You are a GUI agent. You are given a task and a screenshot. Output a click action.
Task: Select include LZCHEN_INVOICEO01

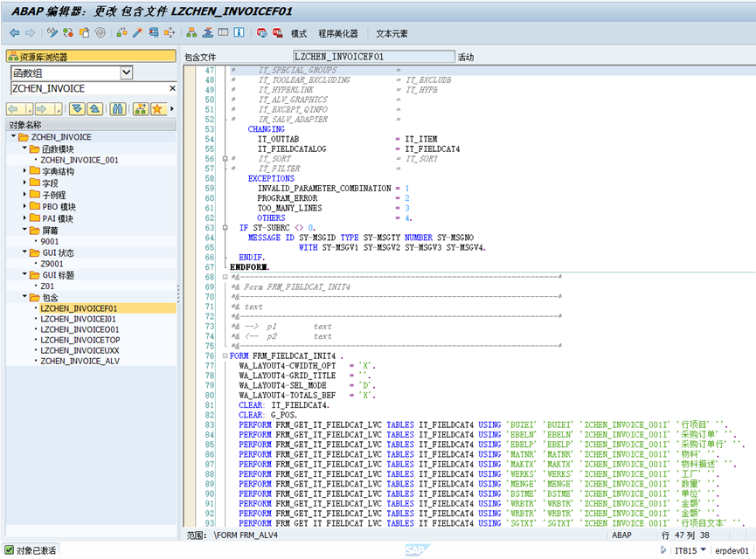[80, 329]
